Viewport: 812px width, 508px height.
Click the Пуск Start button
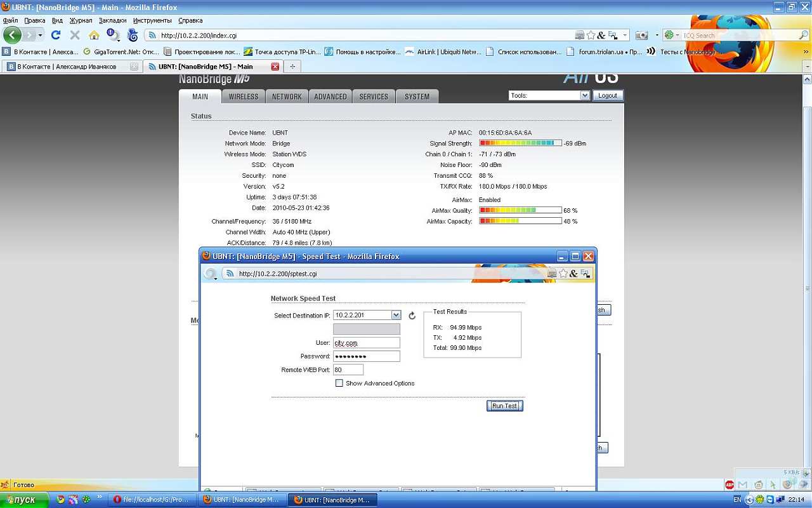[x=25, y=500]
